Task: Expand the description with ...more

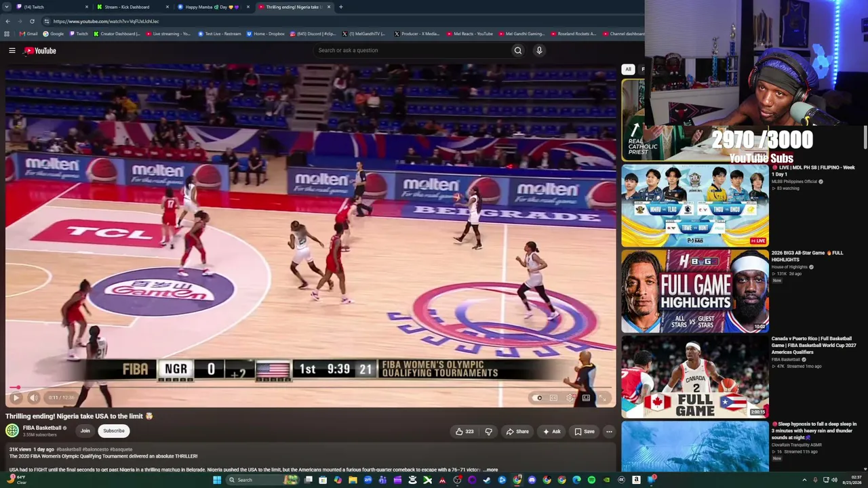Action: 490,470
